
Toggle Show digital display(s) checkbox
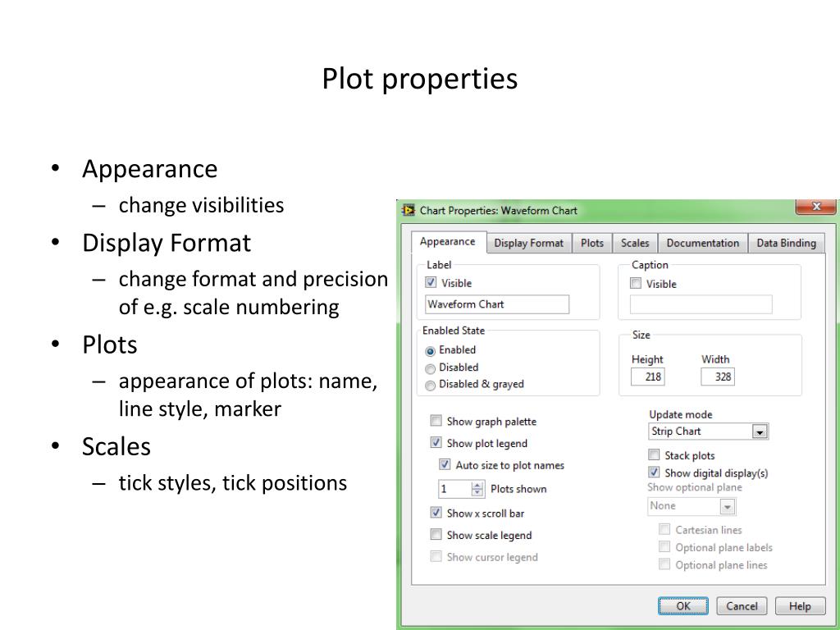coord(654,472)
